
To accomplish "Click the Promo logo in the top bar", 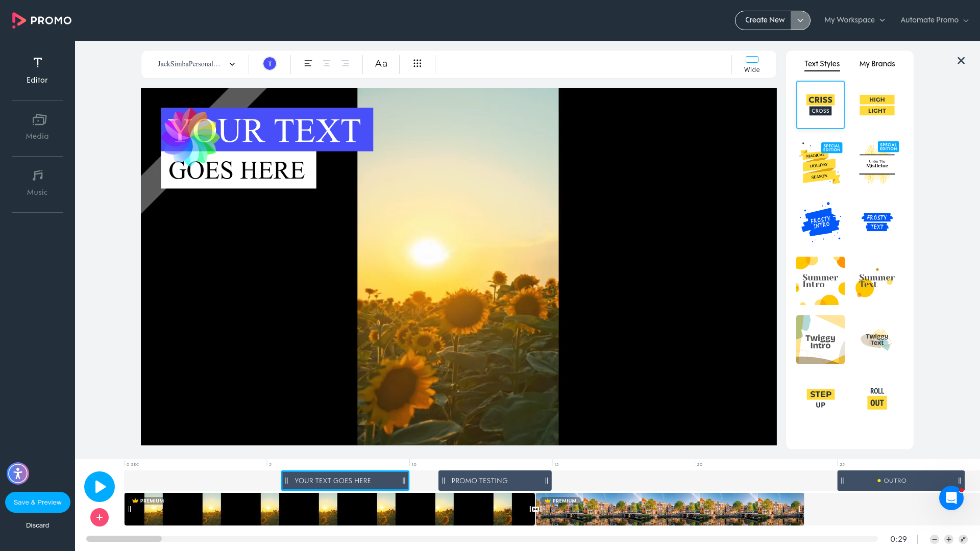I will click(x=41, y=20).
